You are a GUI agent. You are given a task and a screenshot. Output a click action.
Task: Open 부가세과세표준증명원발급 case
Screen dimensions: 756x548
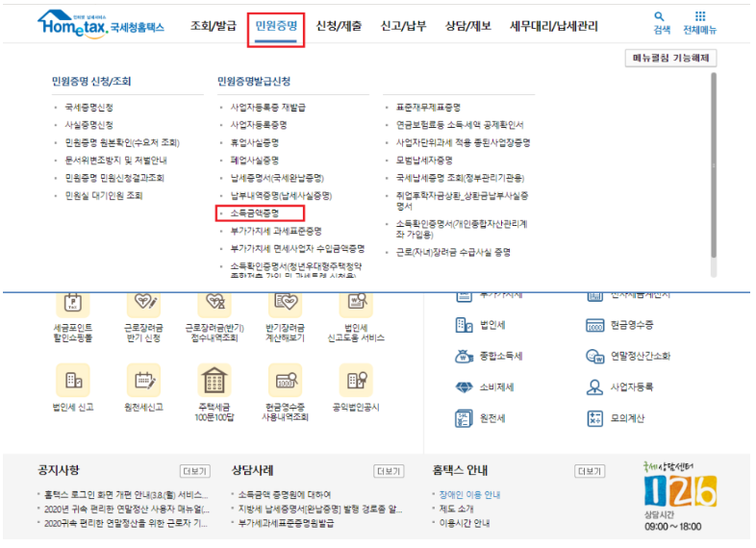click(286, 523)
